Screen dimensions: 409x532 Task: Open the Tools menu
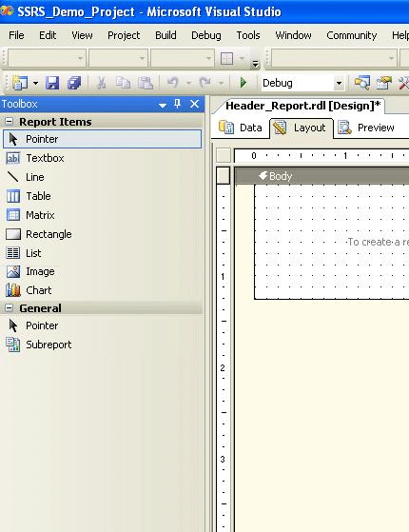tap(248, 35)
